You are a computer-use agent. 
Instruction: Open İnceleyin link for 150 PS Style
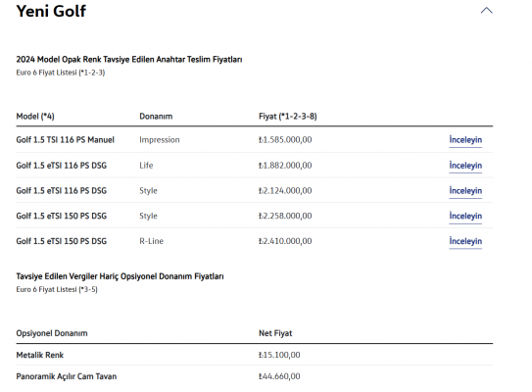click(x=465, y=216)
